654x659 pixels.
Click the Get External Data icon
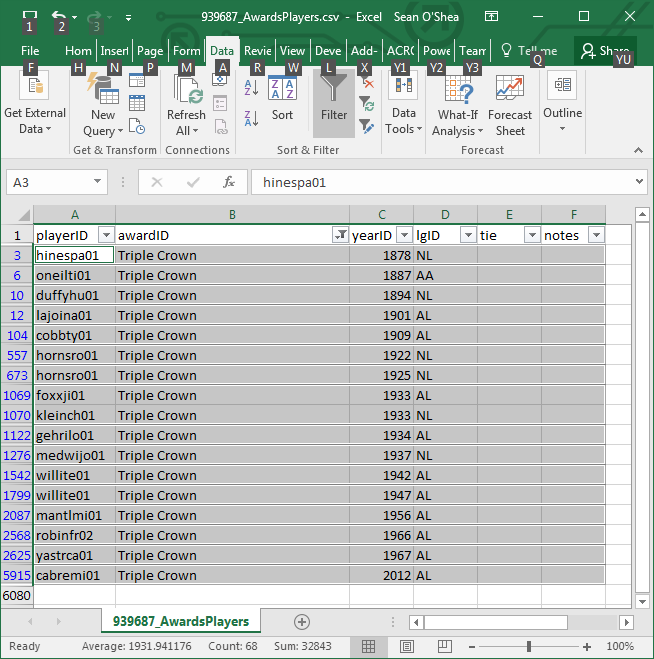click(34, 86)
